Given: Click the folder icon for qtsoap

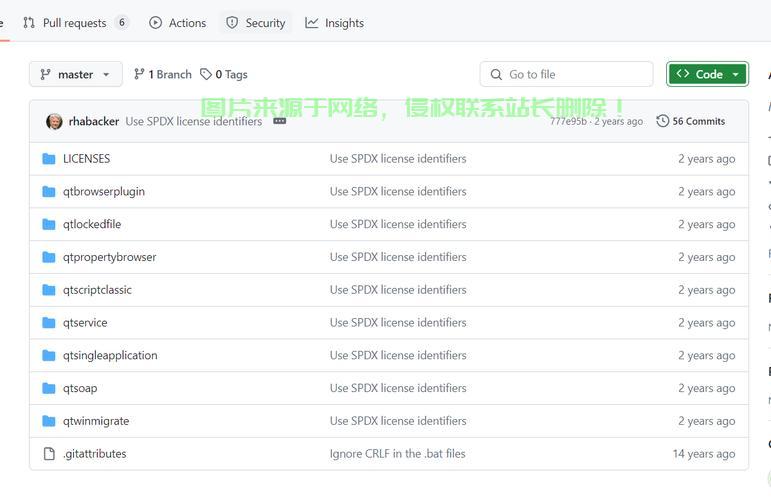Looking at the screenshot, I should tap(49, 388).
